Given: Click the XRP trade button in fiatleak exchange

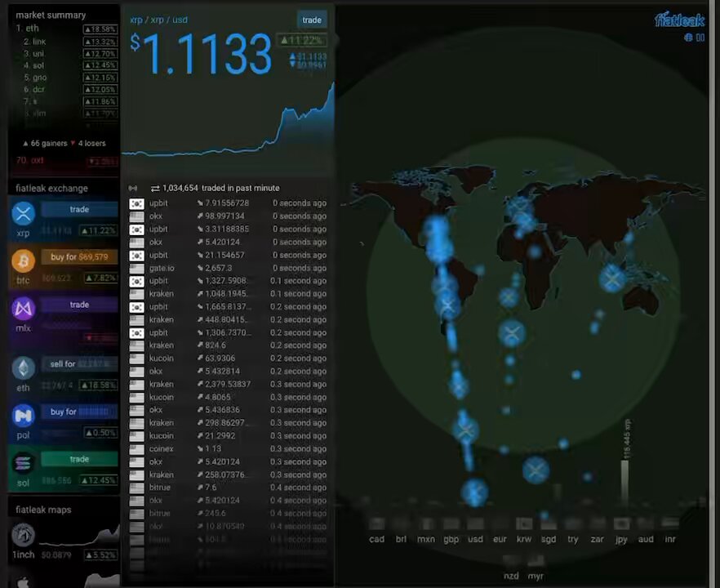Looking at the screenshot, I should pyautogui.click(x=79, y=209).
